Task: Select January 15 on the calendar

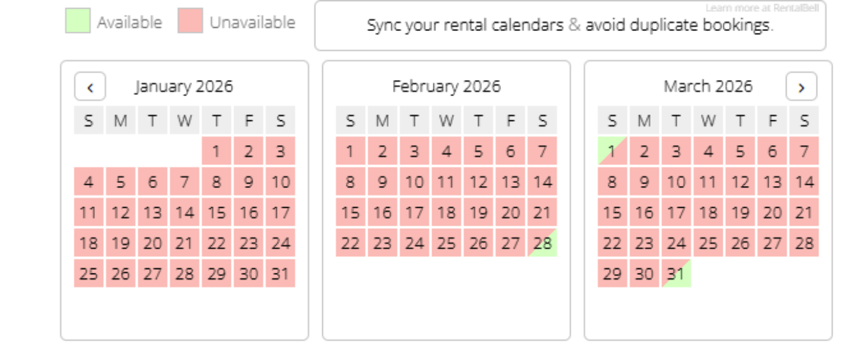Action: click(216, 213)
